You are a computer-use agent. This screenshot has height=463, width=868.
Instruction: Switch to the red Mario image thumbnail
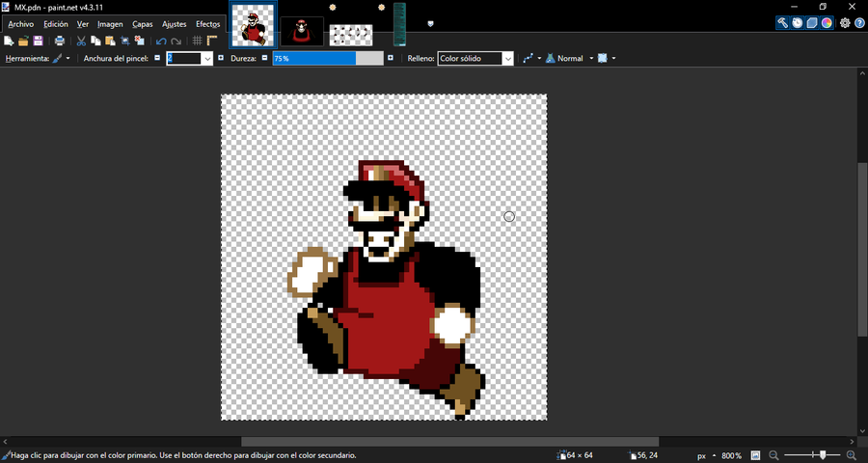coord(254,24)
